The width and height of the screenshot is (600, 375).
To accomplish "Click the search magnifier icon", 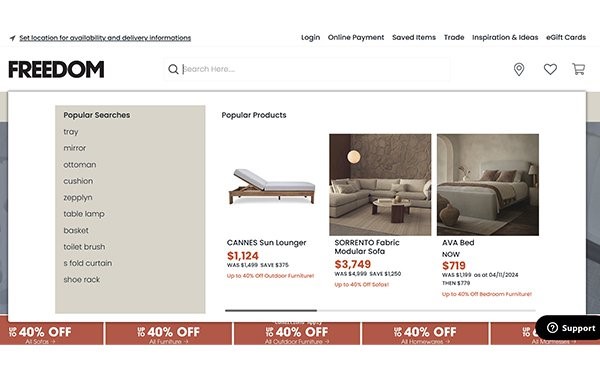I will [173, 69].
